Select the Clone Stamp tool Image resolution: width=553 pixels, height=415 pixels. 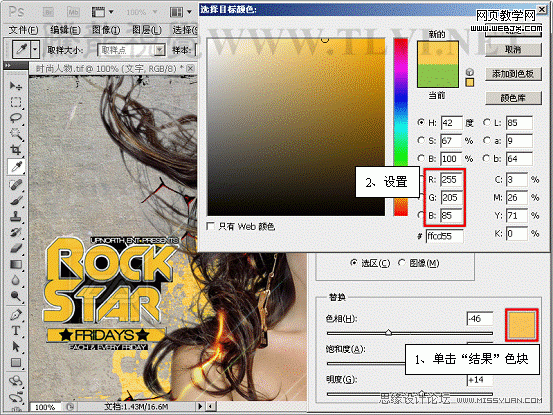(16, 216)
